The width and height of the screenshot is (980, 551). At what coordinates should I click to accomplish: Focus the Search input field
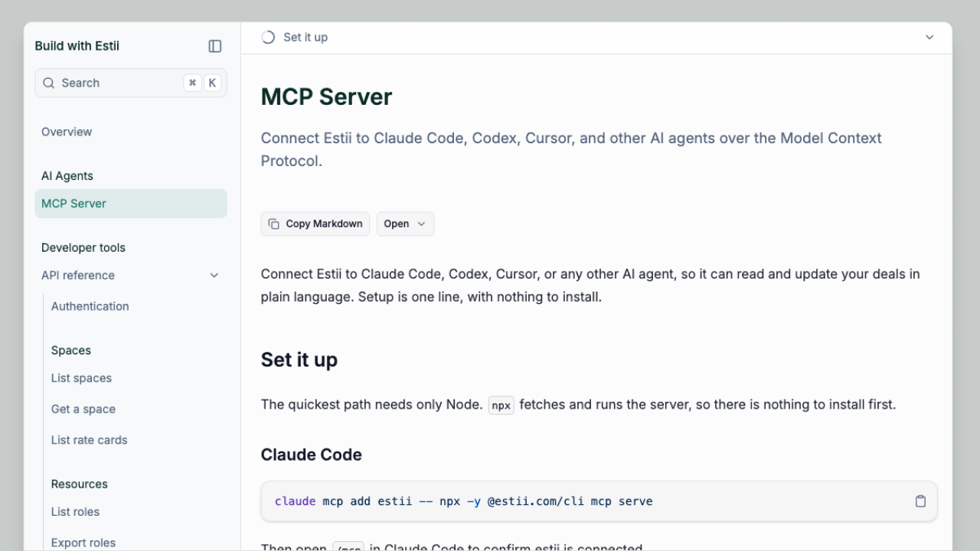point(131,83)
